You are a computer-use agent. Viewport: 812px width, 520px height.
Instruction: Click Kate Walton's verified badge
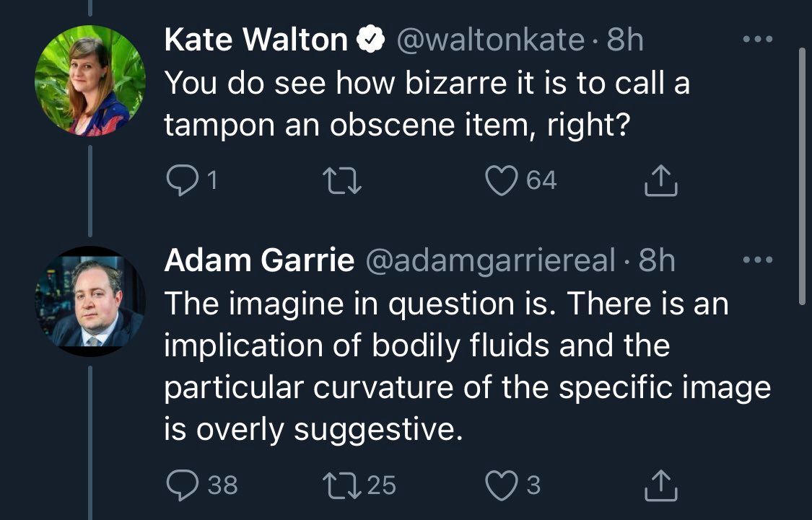tap(371, 40)
